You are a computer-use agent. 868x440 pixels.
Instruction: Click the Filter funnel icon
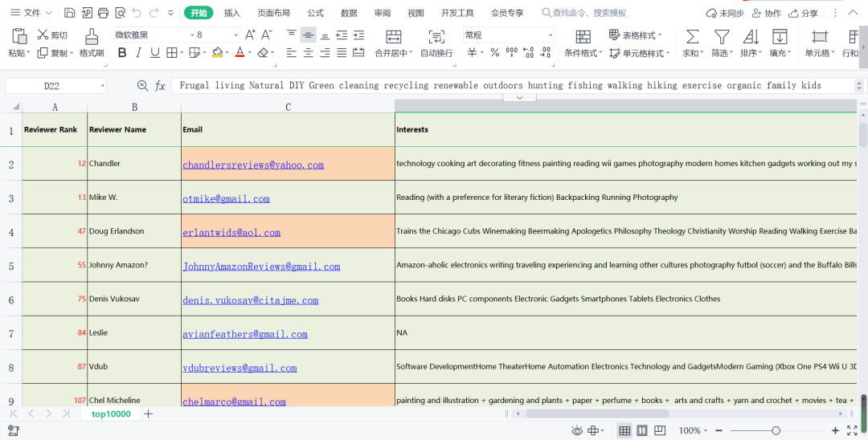722,36
